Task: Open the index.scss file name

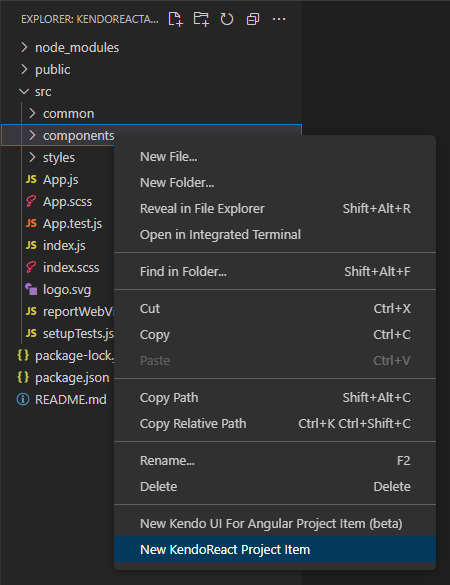Action: coord(71,268)
